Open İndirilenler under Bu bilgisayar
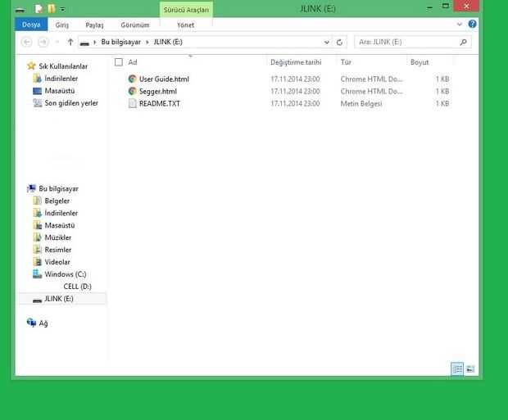Image resolution: width=508 pixels, height=420 pixels. [61, 214]
